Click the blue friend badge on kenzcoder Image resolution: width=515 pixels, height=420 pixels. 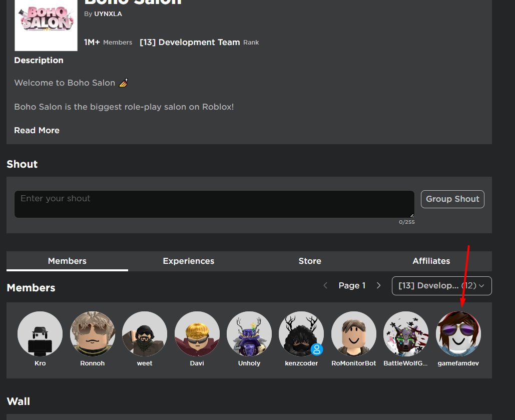tap(317, 349)
